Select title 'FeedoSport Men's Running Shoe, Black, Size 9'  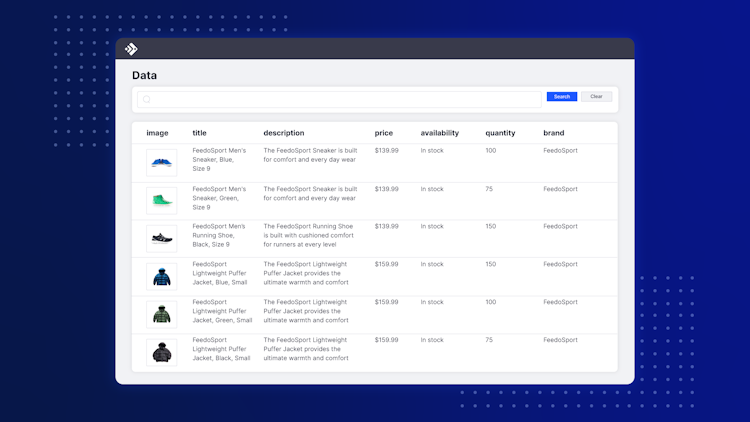click(x=219, y=235)
